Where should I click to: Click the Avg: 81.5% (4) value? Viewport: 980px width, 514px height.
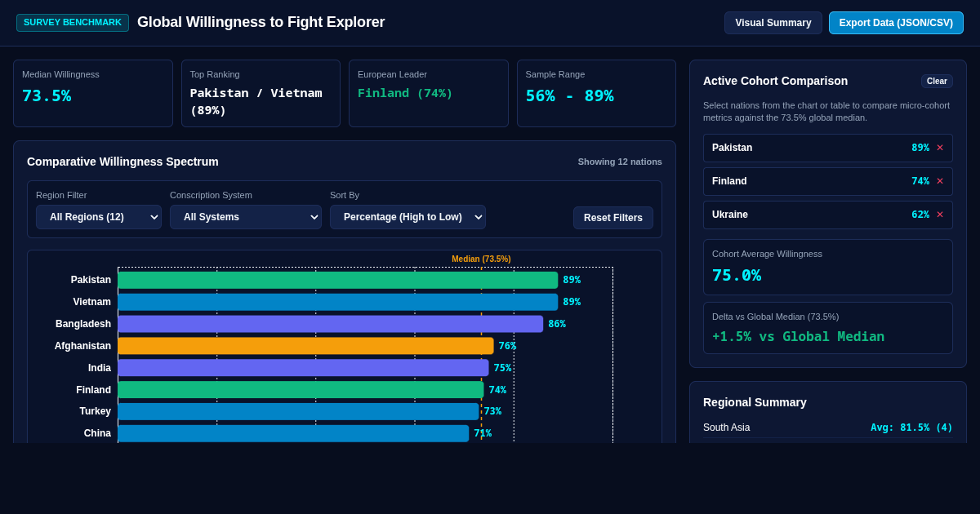[911, 428]
